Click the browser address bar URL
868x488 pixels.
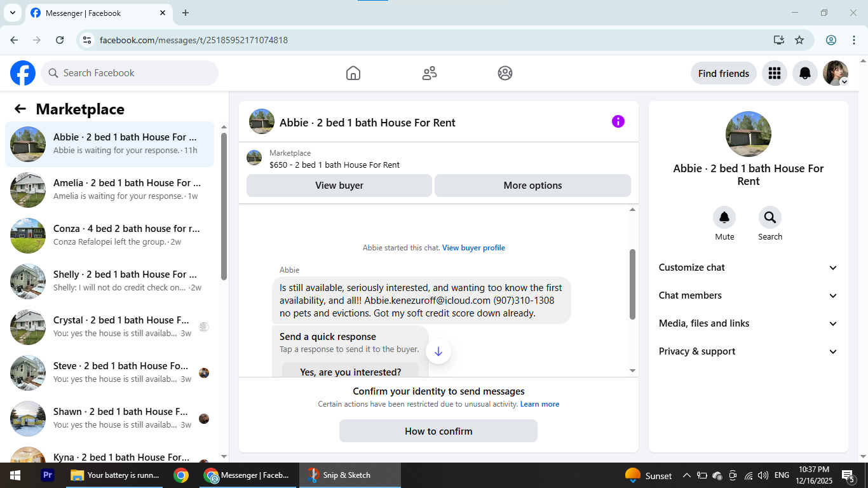[194, 40]
